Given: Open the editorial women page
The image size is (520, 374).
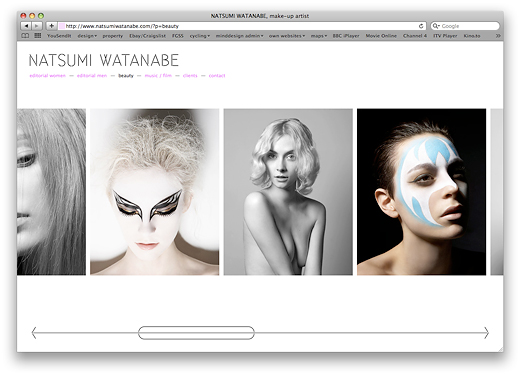Looking at the screenshot, I should coord(48,76).
